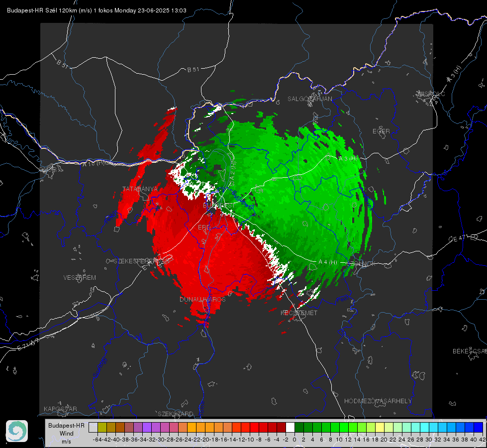Screen dimensions: 487x448
Task: Click the DUNAUJVAROS city label
Action: [202, 299]
